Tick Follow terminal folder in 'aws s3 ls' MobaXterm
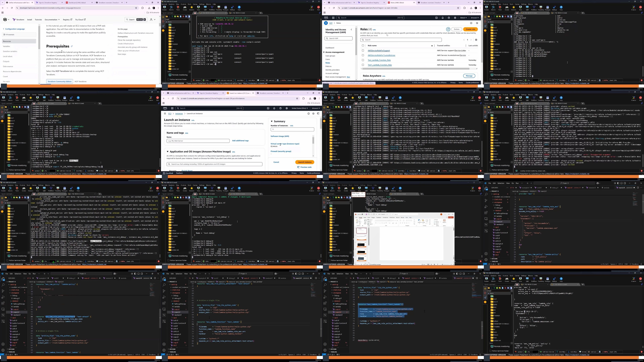The width and height of the screenshot is (644, 362). click(490, 79)
